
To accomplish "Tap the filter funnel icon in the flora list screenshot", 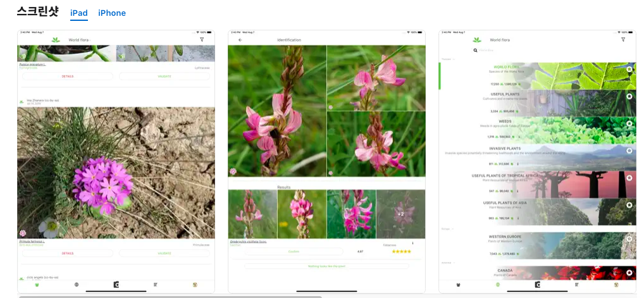I will [x=623, y=39].
